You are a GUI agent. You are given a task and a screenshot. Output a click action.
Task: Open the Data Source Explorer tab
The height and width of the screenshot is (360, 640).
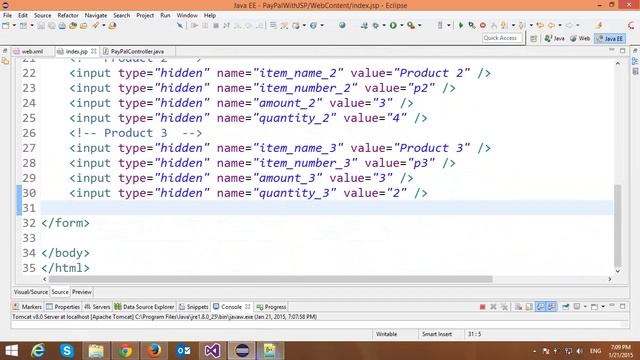144,307
